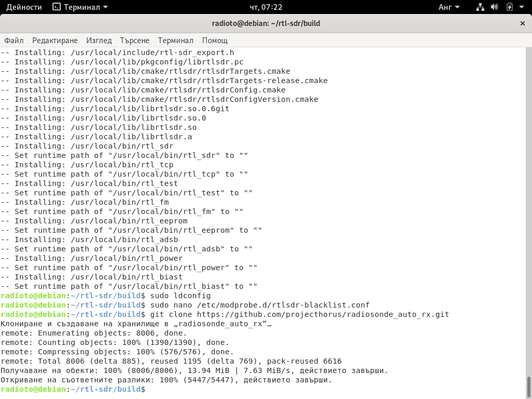Screen dimensions: 532x399
Task: Click the line installing librtlsdr.so.0.6git
Action: pos(115,109)
